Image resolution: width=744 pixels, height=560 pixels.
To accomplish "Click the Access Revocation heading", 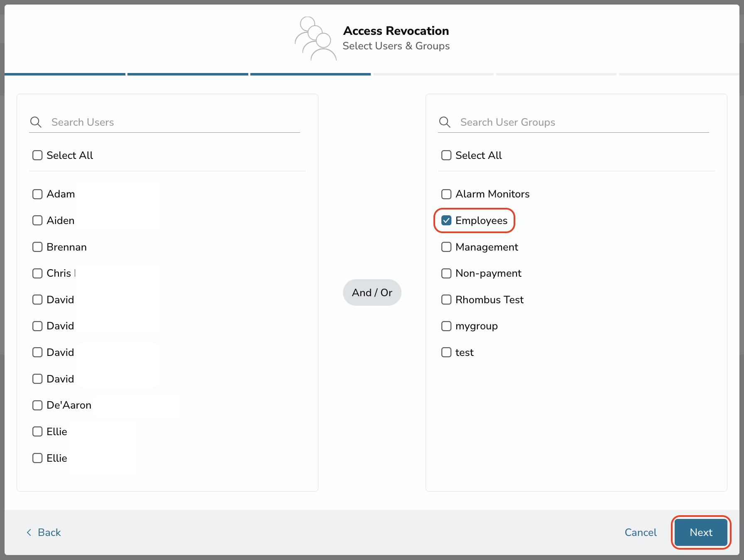I will coord(396,31).
